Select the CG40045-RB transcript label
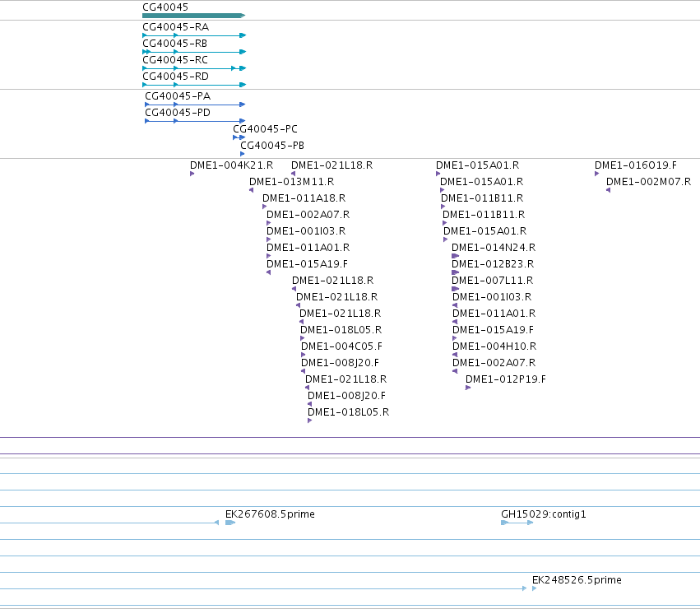The image size is (700, 609). [x=174, y=44]
